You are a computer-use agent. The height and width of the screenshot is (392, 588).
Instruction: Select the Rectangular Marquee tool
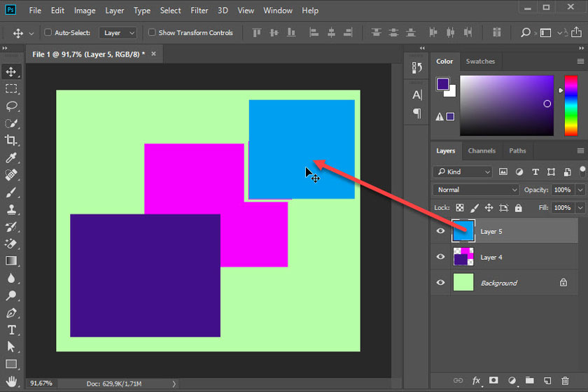pyautogui.click(x=11, y=88)
